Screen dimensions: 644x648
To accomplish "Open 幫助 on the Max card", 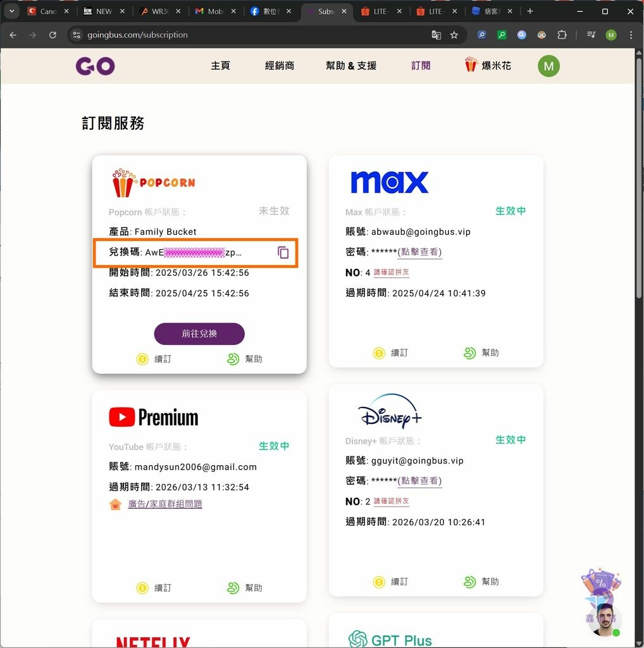I will point(481,353).
